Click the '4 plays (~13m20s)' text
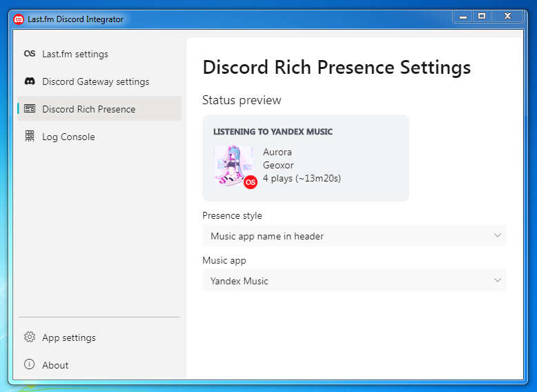This screenshot has width=537, height=392. tap(302, 178)
